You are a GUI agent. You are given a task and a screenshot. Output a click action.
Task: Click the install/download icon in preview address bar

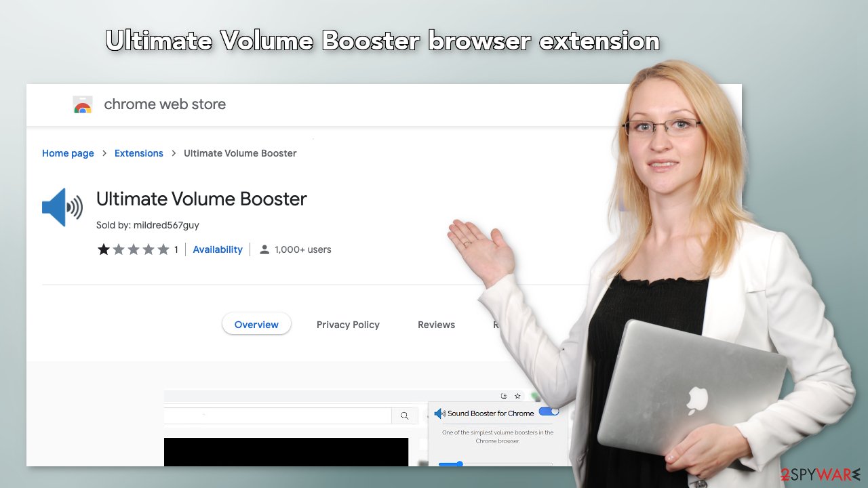point(504,396)
